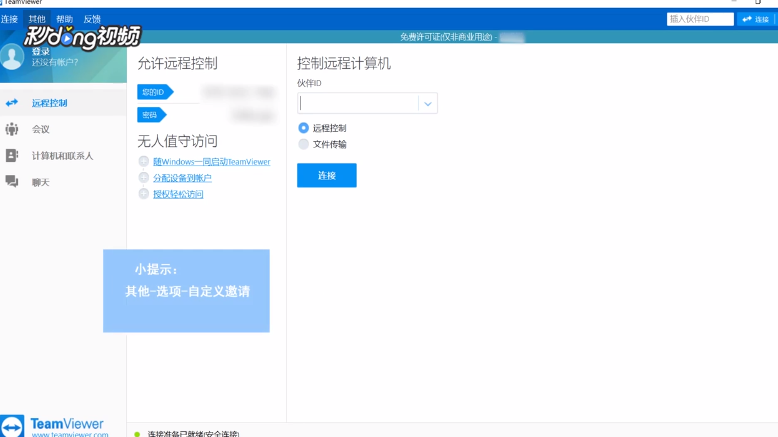This screenshot has height=437, width=778.
Task: Click the plus icon beside 分配设备到帐户
Action: click(144, 178)
